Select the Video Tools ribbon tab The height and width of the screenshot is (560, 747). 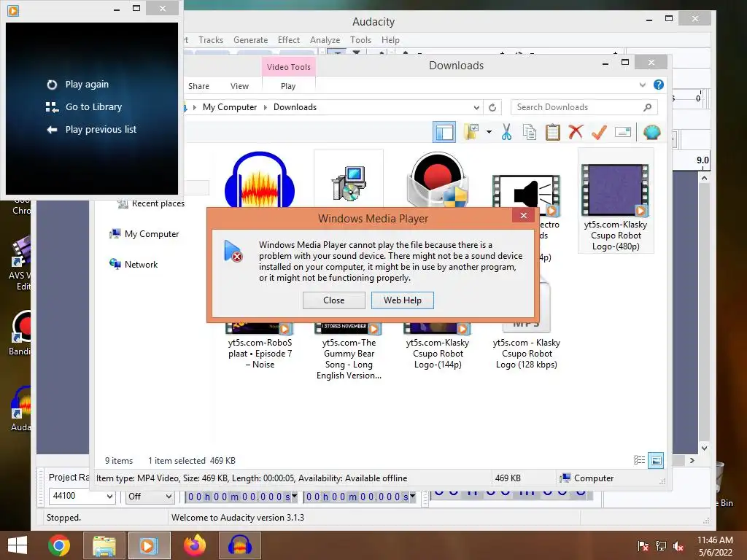[289, 67]
